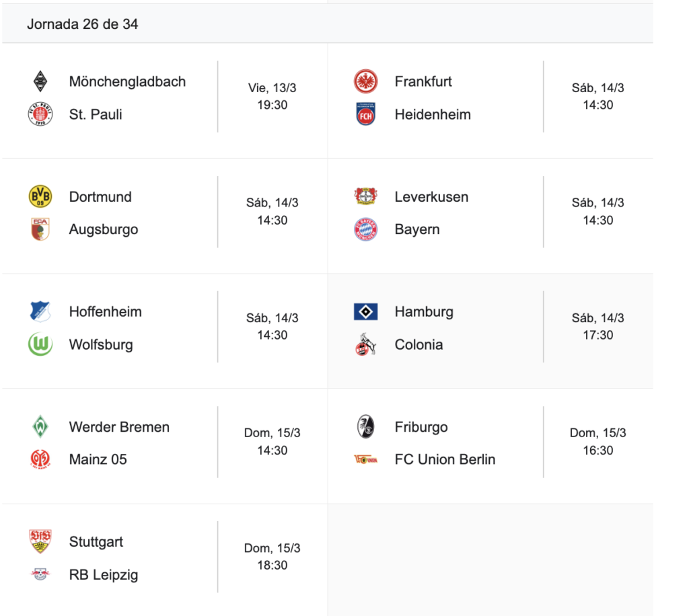
Task: Click the Bayern Munich crest
Action: pos(366,229)
